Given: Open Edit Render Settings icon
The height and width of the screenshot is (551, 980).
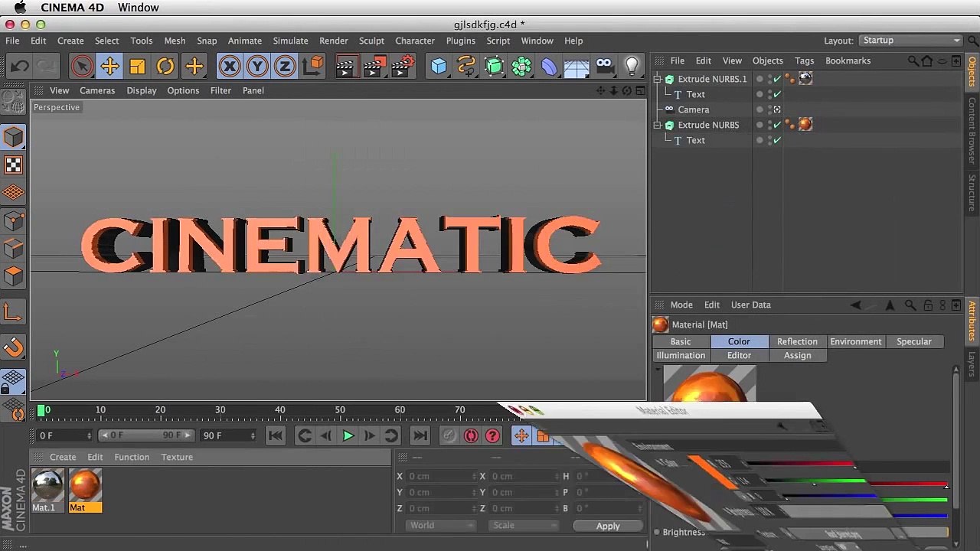Looking at the screenshot, I should coord(402,67).
